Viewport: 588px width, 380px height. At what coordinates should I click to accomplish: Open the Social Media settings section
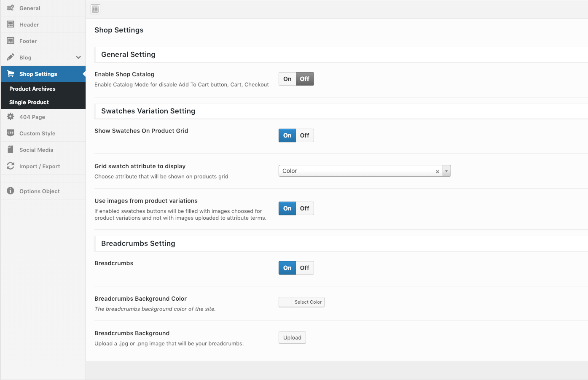36,150
